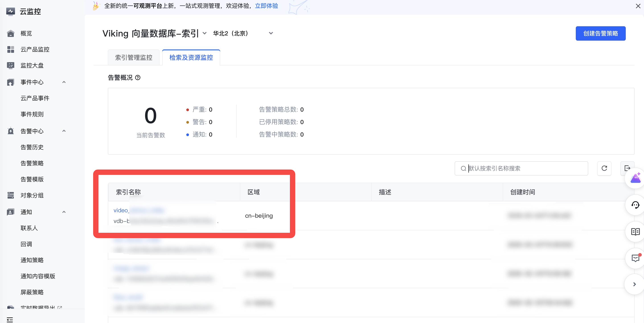Switch to the 索引管理监控 tab
The width and height of the screenshot is (644, 323).
click(133, 57)
